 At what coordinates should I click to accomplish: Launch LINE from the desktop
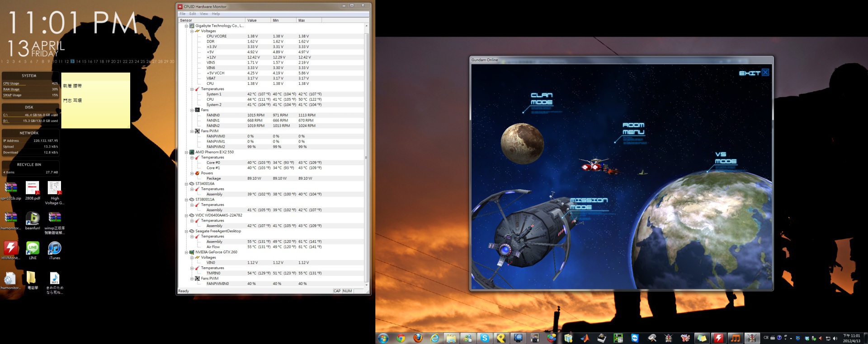click(33, 248)
